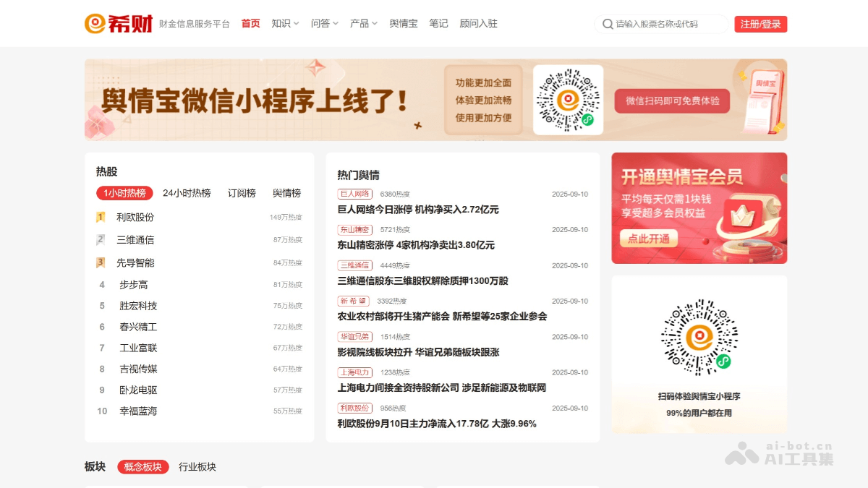Expand the 问答 dropdown menu
This screenshot has height=488, width=868.
click(x=324, y=23)
